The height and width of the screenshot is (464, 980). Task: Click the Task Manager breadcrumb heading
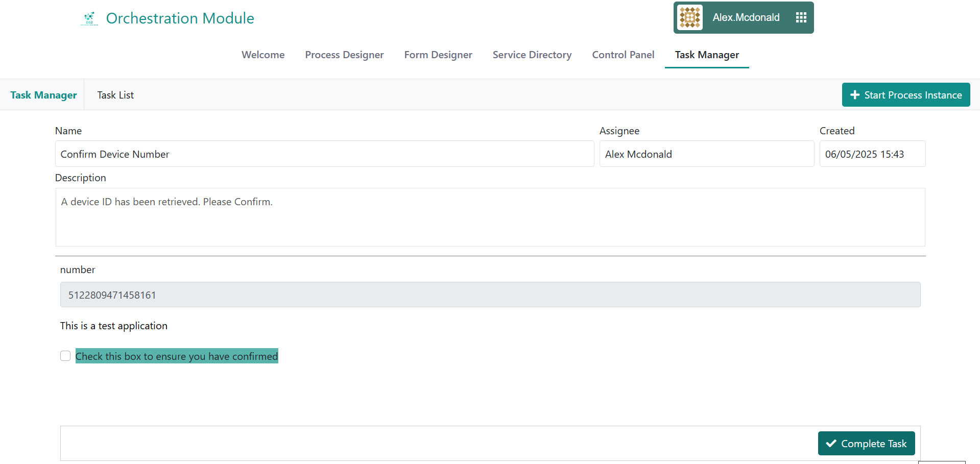(43, 95)
